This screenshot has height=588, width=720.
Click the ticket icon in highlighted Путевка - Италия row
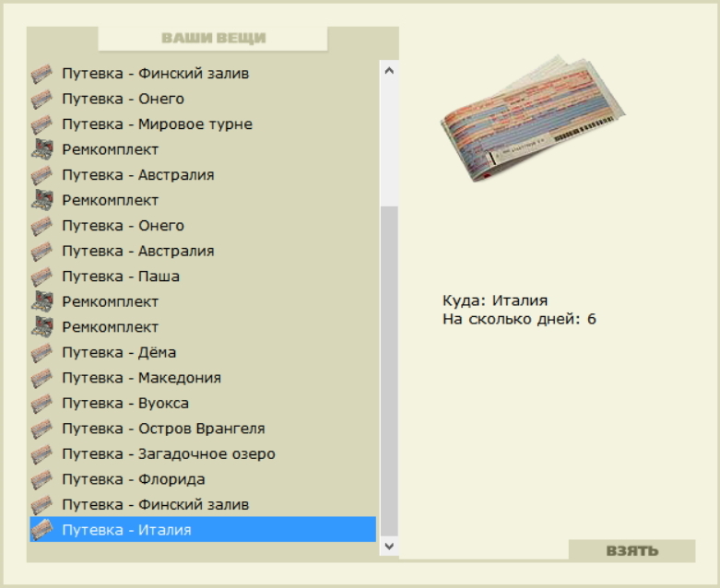click(41, 530)
